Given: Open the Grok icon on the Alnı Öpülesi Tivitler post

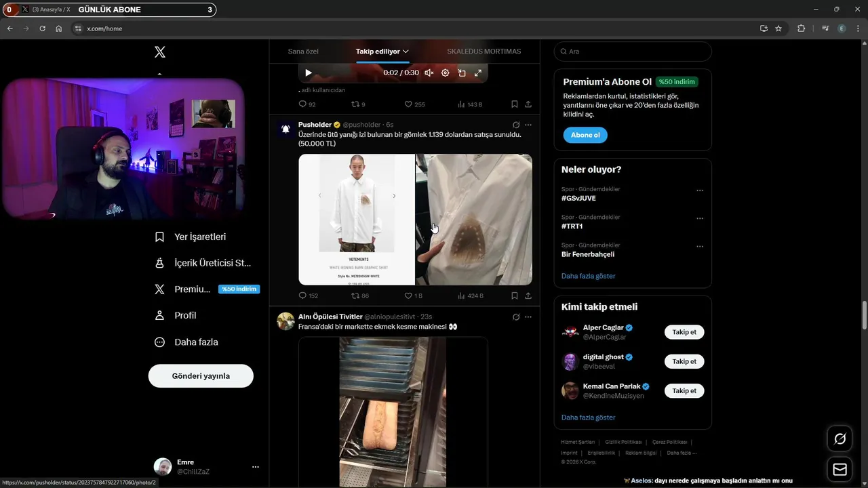Looking at the screenshot, I should point(516,317).
